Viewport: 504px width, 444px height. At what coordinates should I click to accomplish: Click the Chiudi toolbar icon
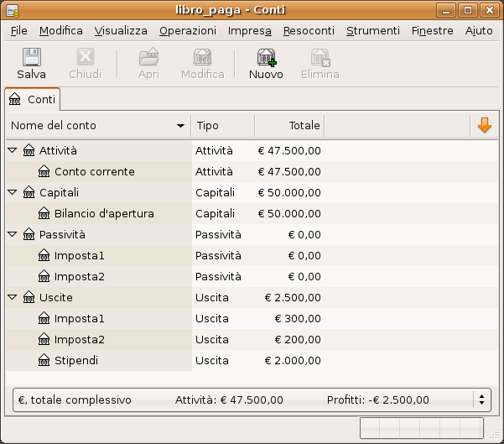(85, 58)
